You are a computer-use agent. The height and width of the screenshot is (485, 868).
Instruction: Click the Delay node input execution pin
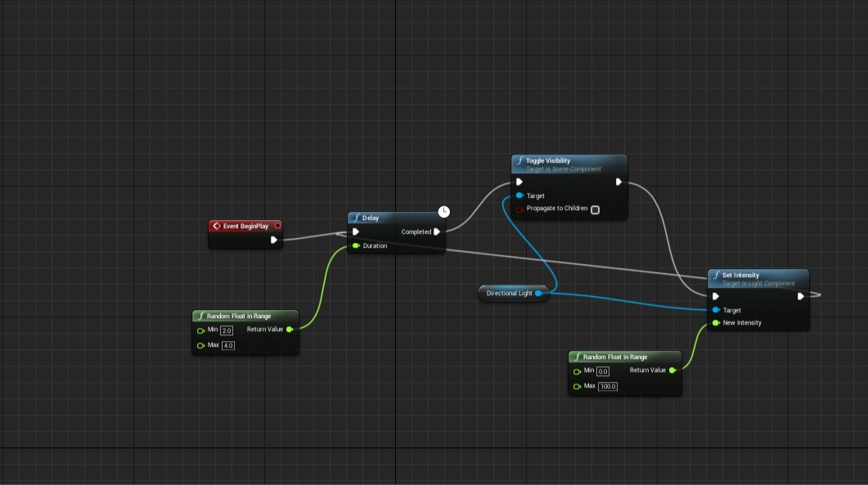[x=355, y=231]
